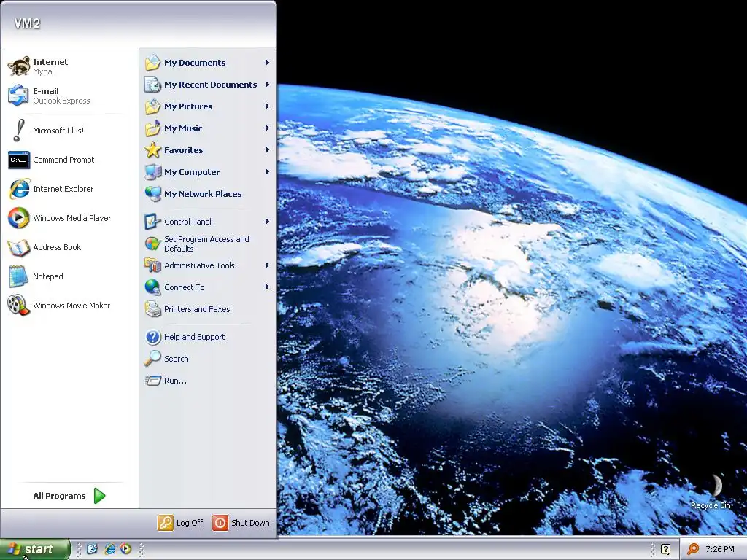Select the Recycle Bin desktop icon
This screenshot has width=747, height=560.
pyautogui.click(x=711, y=492)
